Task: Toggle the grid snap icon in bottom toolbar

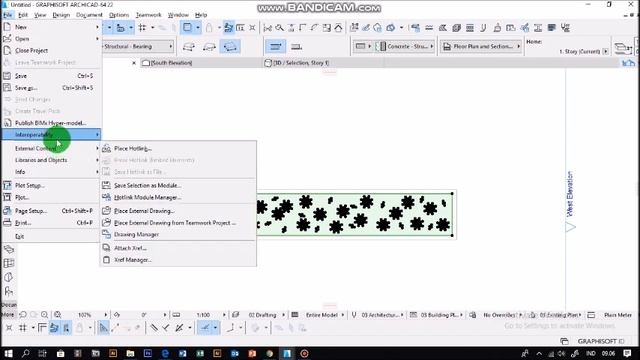Action: point(22,328)
